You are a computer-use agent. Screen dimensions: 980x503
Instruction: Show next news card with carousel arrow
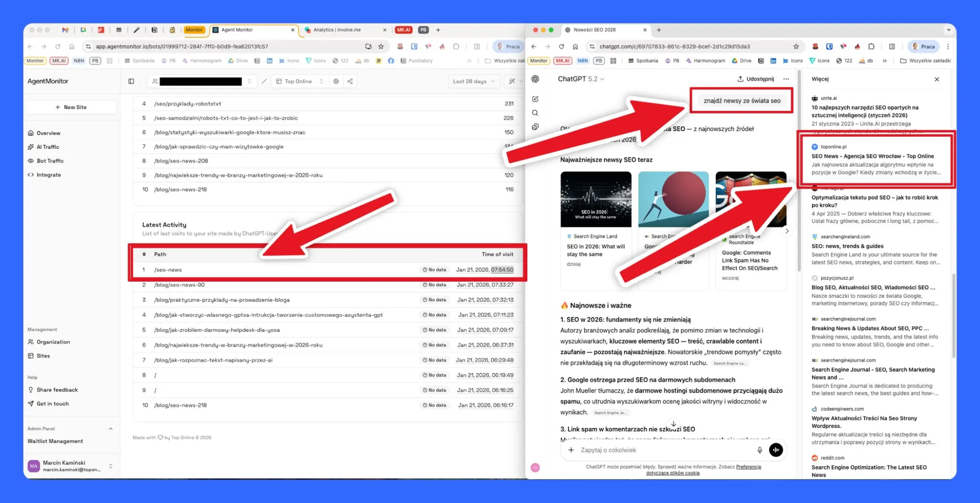(x=787, y=231)
